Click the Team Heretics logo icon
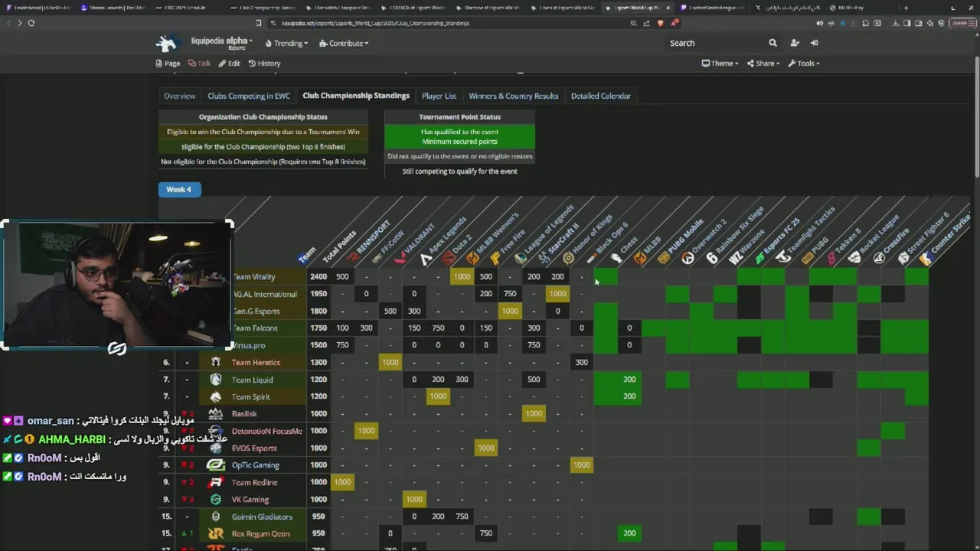 tap(216, 362)
